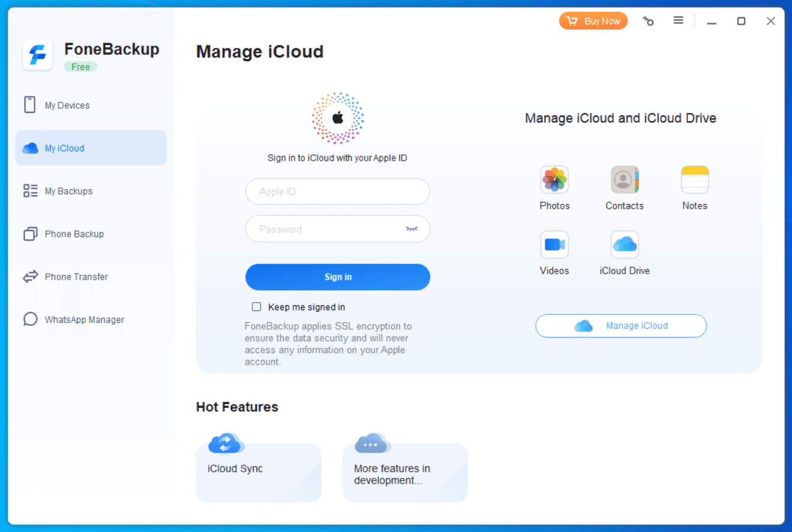Screen dimensions: 792x532
Task: Open the Videos iCloud category icon
Action: click(554, 245)
